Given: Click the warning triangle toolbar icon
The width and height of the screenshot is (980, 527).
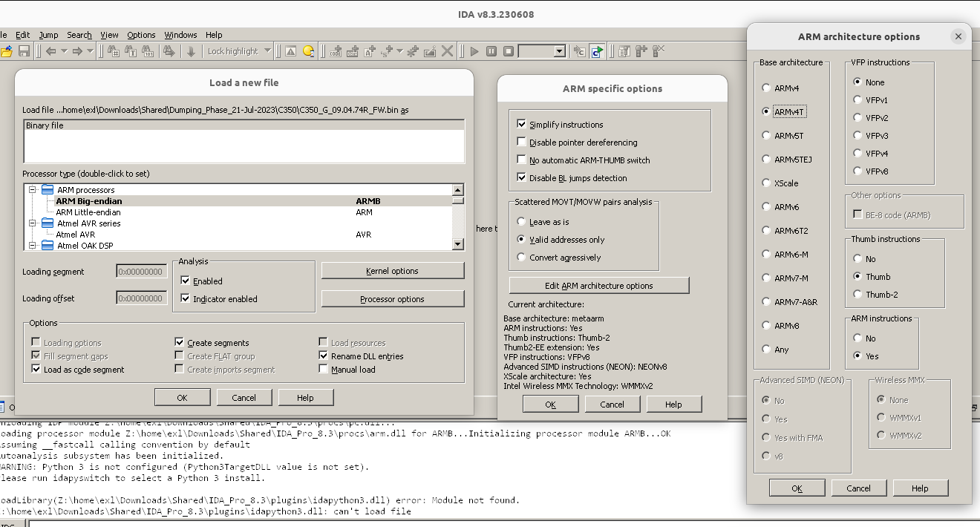Looking at the screenshot, I should coord(290,51).
